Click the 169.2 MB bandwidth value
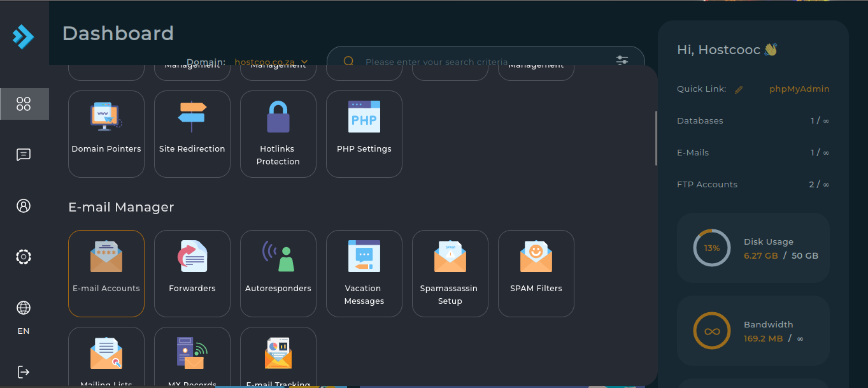Screen dimensions: 868x388 tap(763, 338)
